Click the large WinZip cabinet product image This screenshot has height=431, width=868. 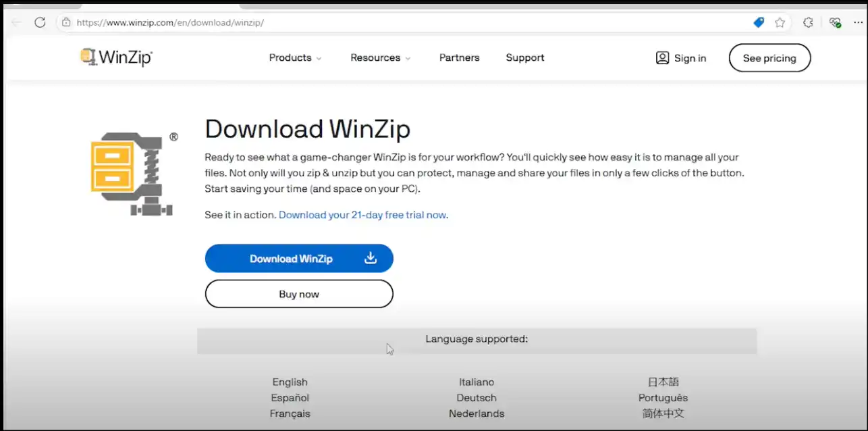pyautogui.click(x=132, y=174)
